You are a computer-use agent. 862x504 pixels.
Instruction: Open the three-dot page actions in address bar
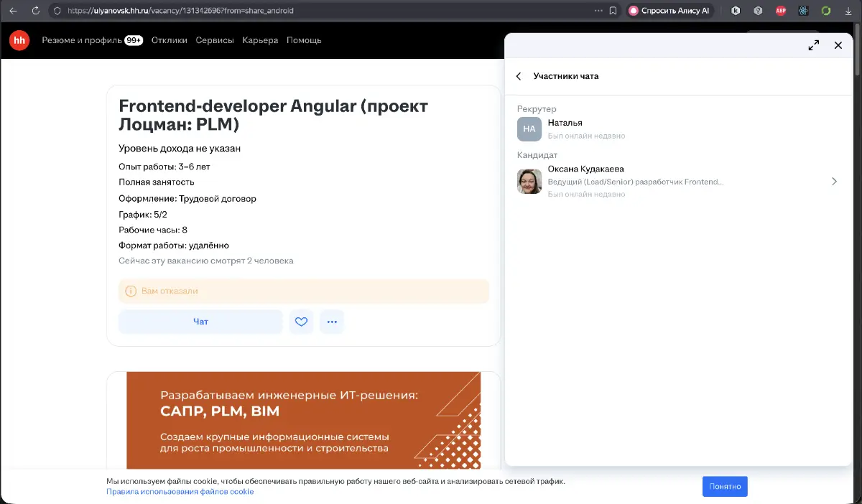click(598, 11)
